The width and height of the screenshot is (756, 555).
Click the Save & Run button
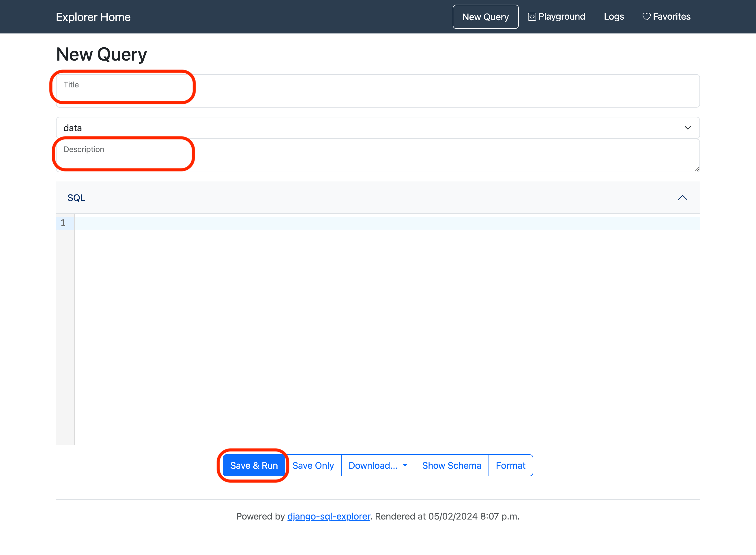[x=254, y=465]
